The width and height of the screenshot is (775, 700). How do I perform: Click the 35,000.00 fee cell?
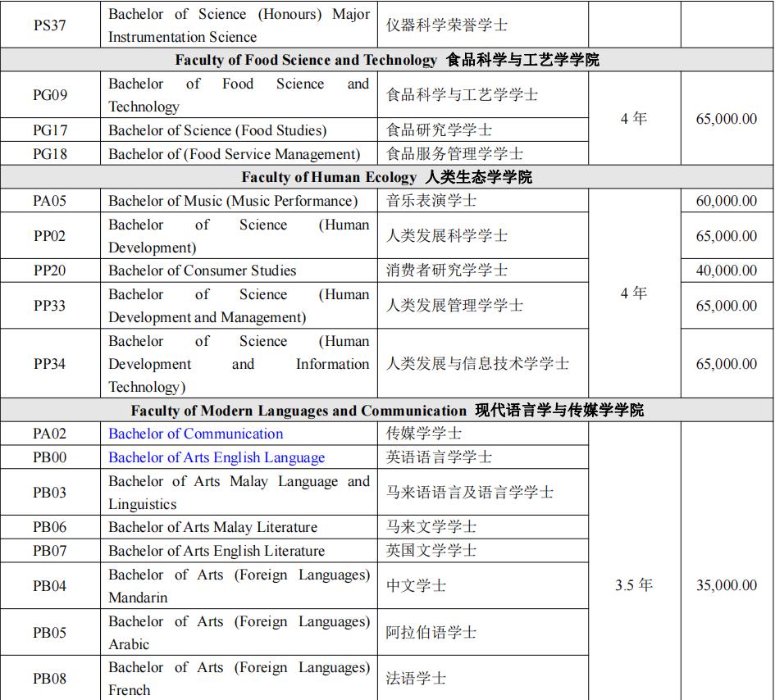[726, 585]
